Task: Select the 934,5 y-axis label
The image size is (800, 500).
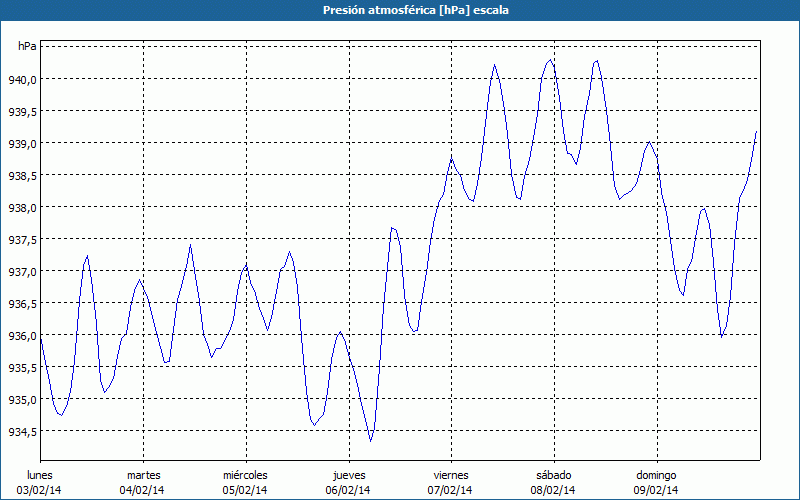Action: click(23, 431)
